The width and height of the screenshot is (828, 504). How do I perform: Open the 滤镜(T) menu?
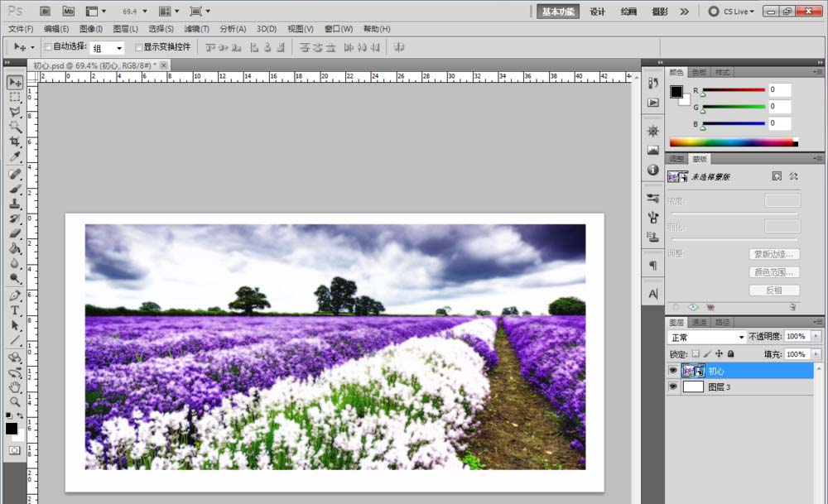pyautogui.click(x=196, y=29)
